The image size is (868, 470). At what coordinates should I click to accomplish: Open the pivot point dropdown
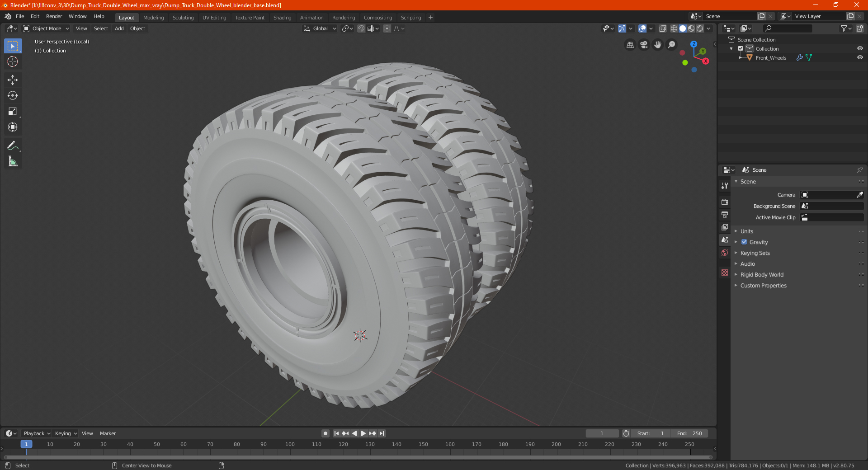[347, 28]
